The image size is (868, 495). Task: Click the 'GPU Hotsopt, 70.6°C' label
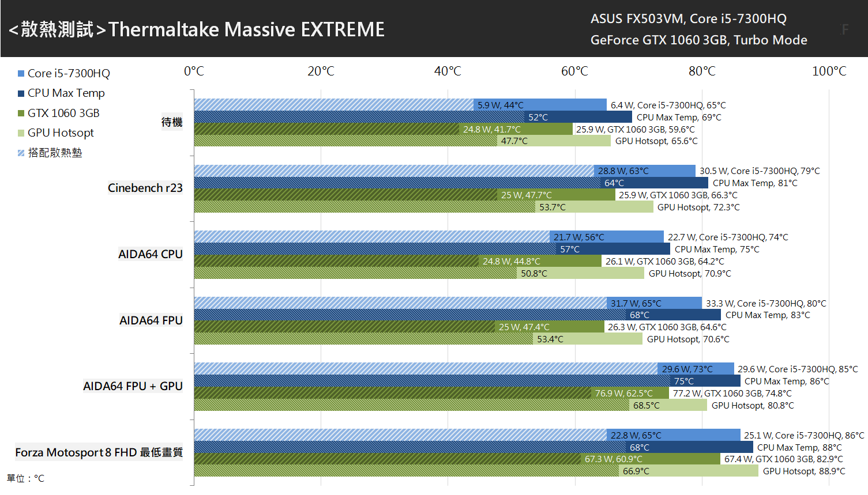(x=688, y=339)
